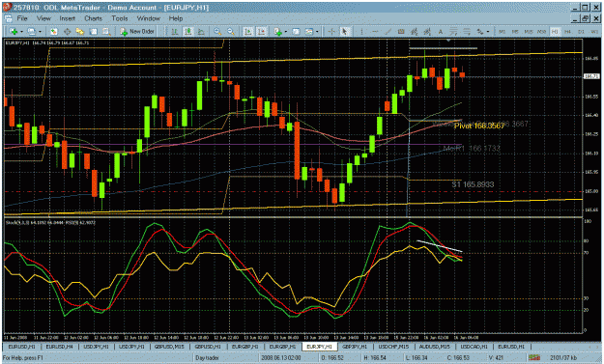Click the S1 165.8933 chart label
The height and width of the screenshot is (364, 604).
(x=473, y=184)
